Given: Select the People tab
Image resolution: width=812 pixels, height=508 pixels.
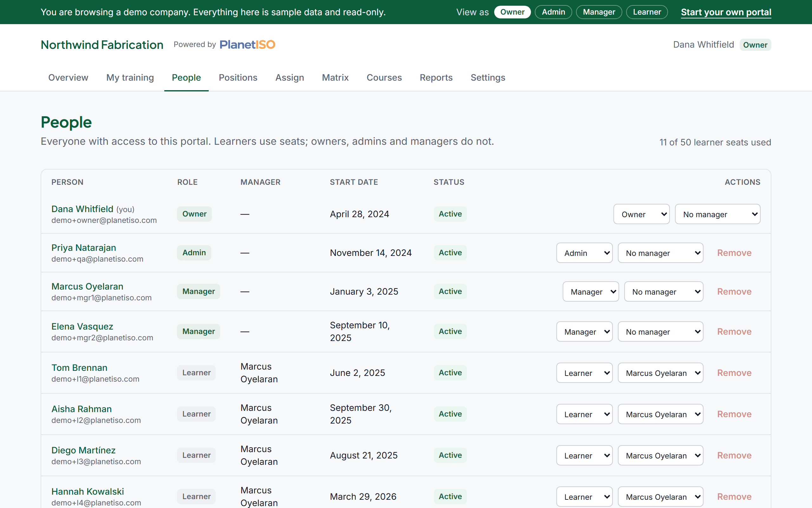Looking at the screenshot, I should [x=186, y=77].
